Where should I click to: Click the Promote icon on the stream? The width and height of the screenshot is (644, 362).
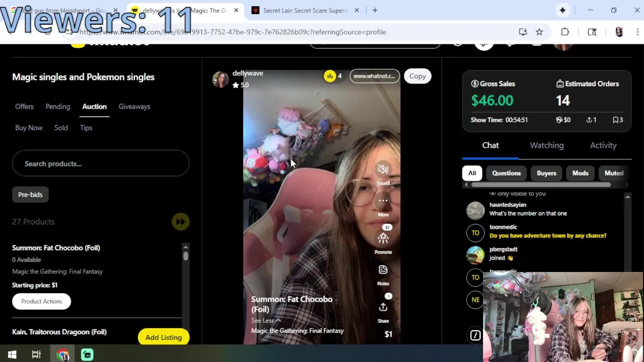[x=383, y=238]
